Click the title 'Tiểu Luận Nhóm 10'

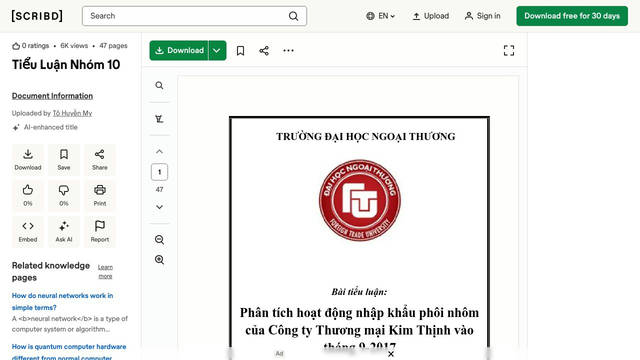66,64
